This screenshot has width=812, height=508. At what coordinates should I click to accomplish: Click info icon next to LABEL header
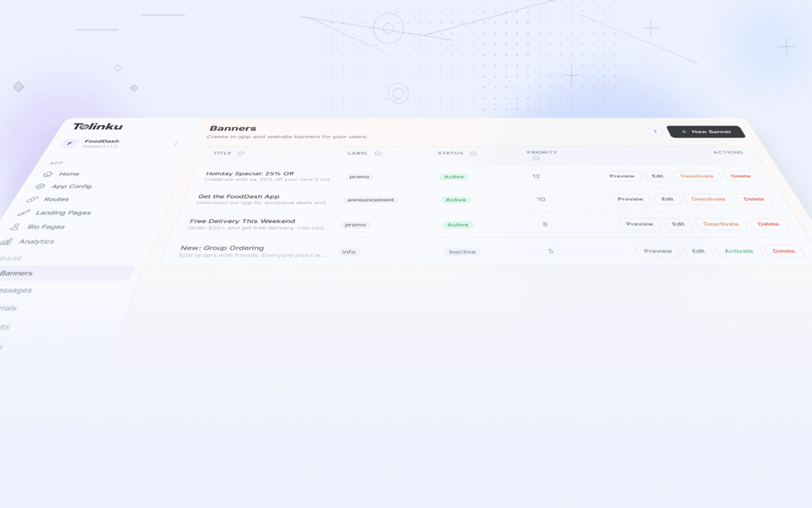point(377,153)
